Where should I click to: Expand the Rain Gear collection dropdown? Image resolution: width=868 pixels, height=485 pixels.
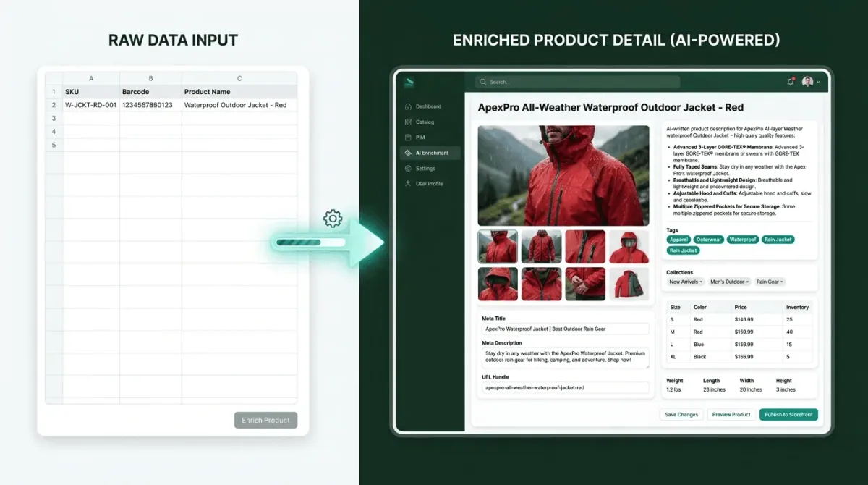[x=770, y=282]
